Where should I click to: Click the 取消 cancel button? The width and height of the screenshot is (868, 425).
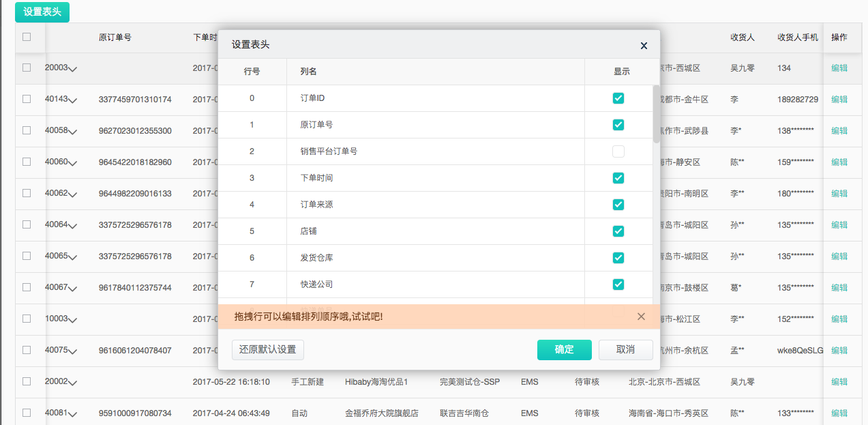[625, 349]
